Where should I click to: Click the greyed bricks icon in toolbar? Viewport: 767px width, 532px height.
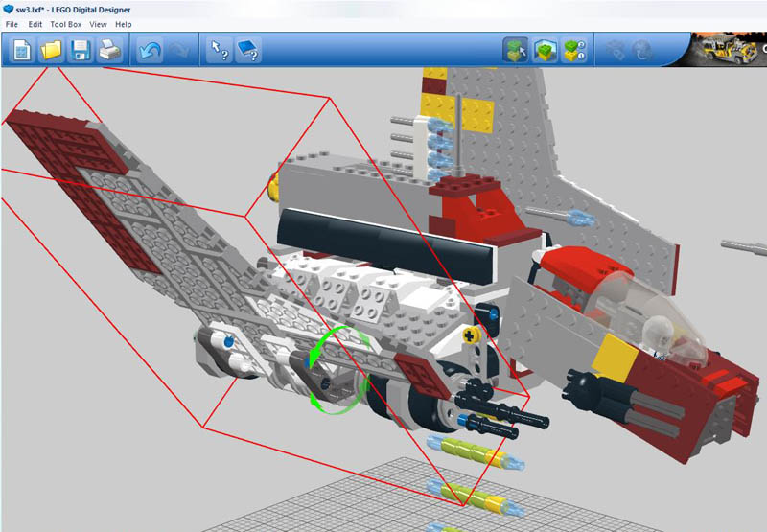click(x=615, y=50)
